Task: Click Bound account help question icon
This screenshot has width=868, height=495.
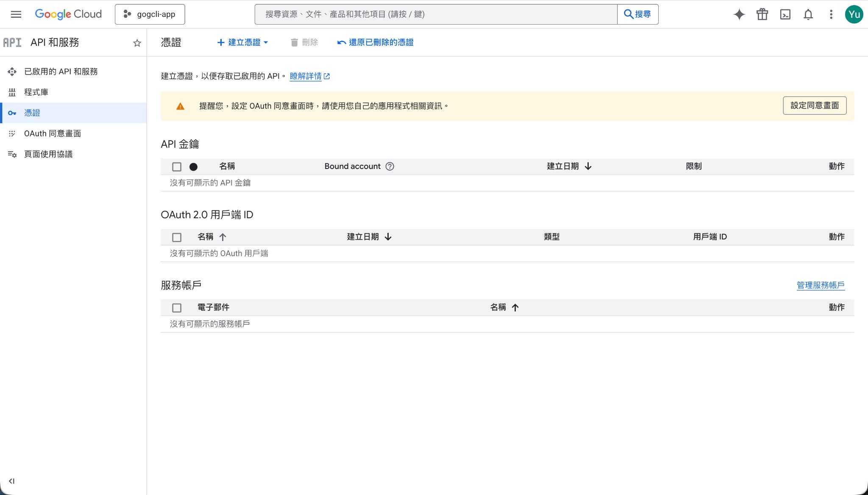Action: click(x=389, y=166)
